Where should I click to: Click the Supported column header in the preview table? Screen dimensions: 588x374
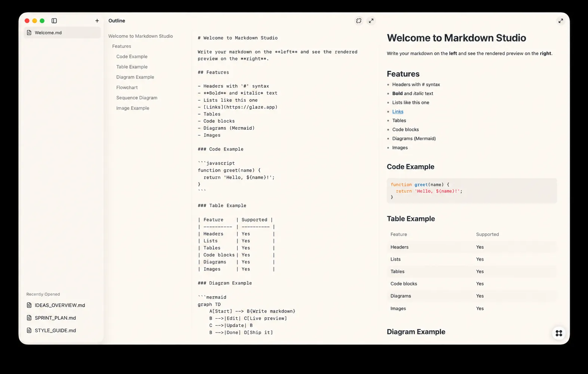tap(487, 234)
